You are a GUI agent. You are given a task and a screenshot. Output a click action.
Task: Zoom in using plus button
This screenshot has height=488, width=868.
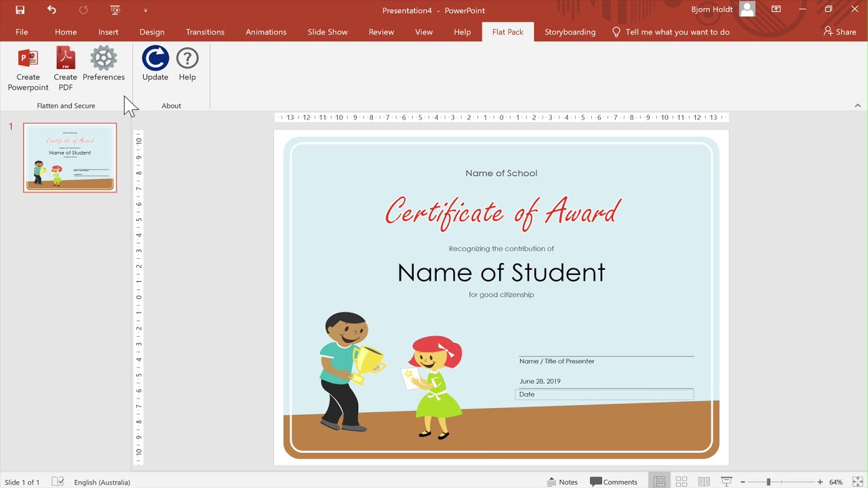(x=820, y=482)
